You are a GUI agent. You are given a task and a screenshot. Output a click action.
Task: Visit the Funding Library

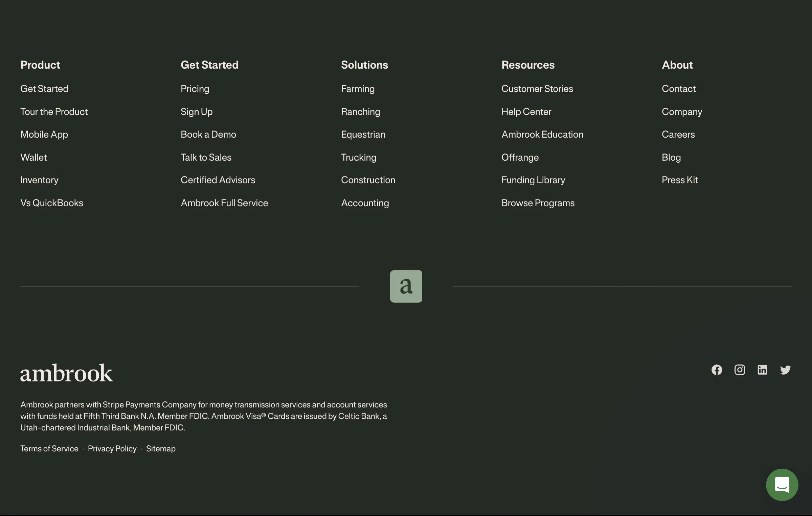coord(533,180)
